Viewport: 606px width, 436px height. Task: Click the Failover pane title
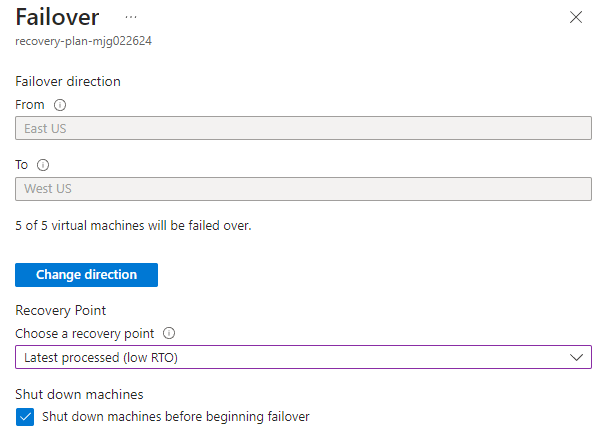57,17
